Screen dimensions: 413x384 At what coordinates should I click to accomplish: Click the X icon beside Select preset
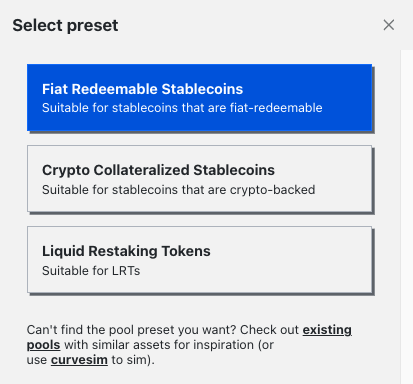tap(389, 25)
